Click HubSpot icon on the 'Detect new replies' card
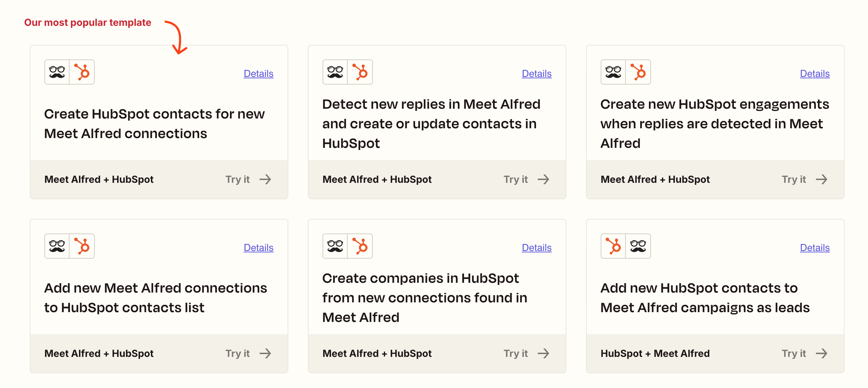868x388 pixels. tap(360, 72)
